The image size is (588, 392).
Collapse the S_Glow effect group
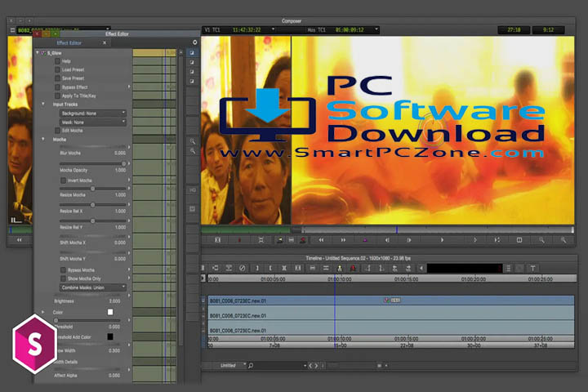click(x=38, y=53)
